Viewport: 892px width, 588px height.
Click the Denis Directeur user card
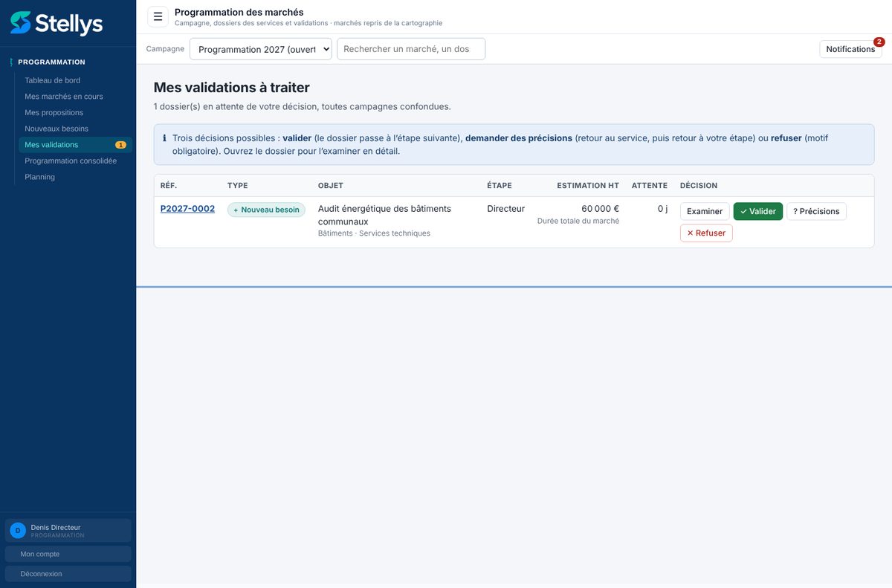pos(68,530)
